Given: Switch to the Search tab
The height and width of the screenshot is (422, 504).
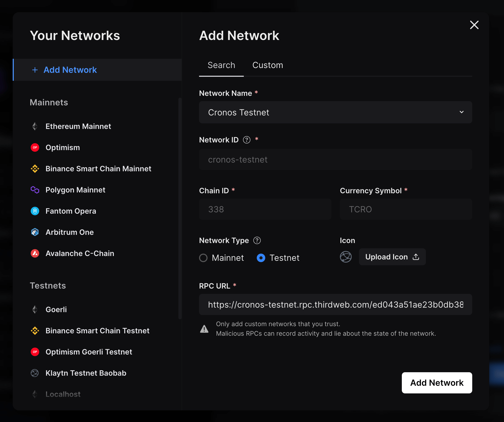Looking at the screenshot, I should point(221,65).
